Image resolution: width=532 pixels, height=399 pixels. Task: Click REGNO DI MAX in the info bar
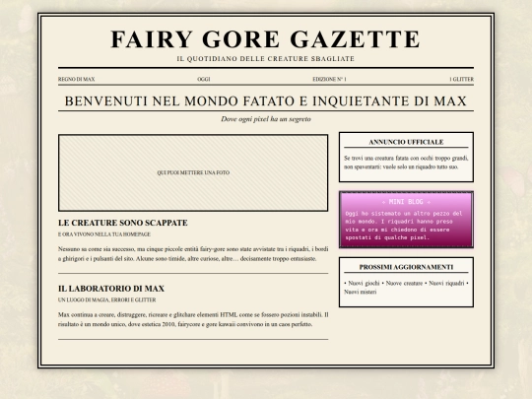[76, 79]
